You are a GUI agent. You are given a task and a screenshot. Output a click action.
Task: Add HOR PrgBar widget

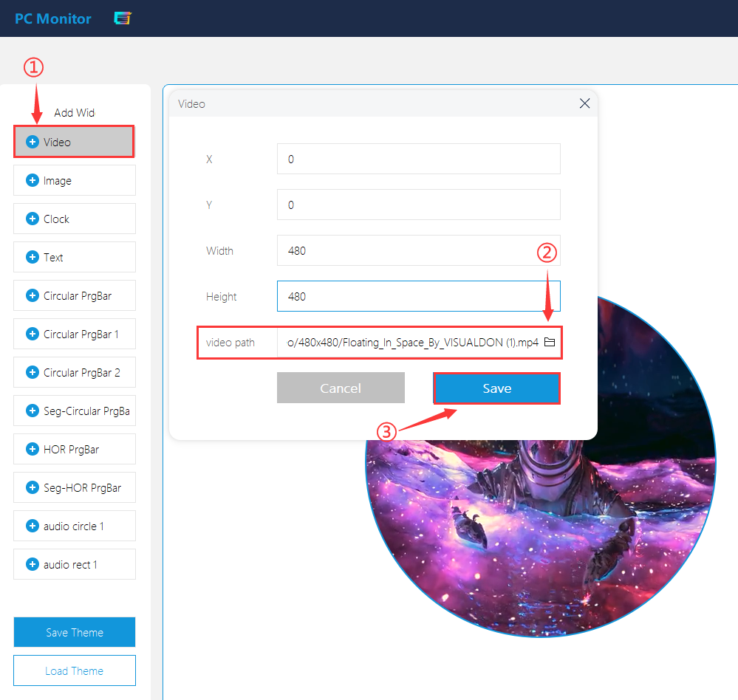(x=75, y=449)
